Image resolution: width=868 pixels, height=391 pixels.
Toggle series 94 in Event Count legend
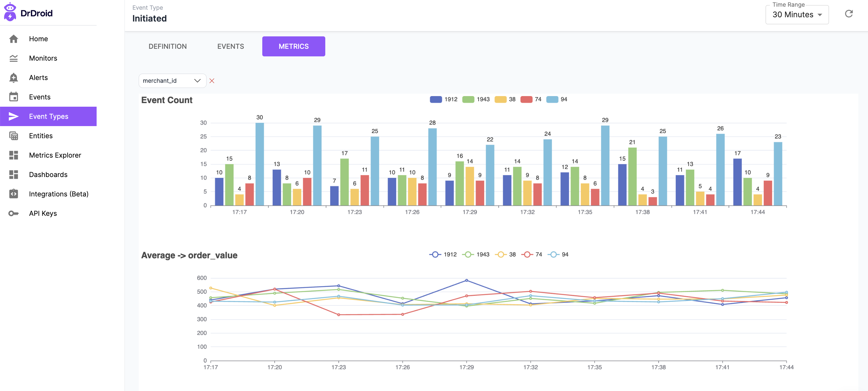pos(552,99)
